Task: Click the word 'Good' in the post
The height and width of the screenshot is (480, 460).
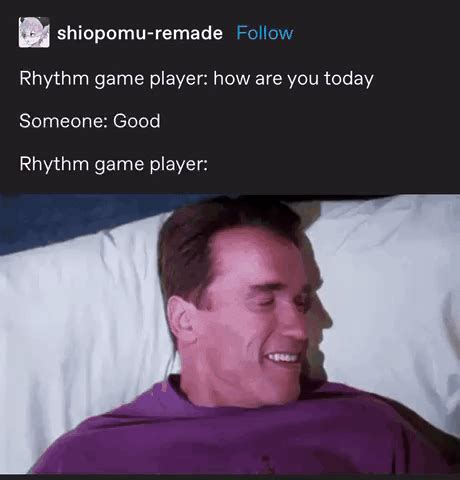Action: pos(137,121)
